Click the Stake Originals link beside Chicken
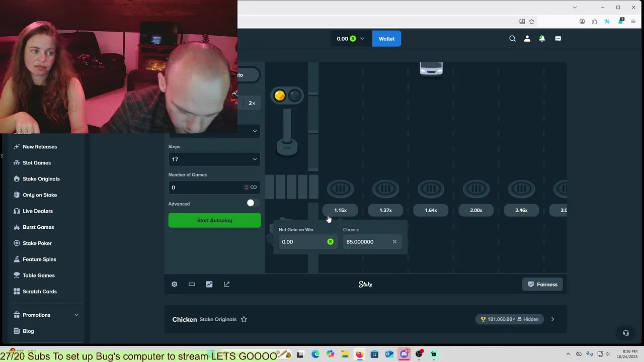 click(x=218, y=319)
